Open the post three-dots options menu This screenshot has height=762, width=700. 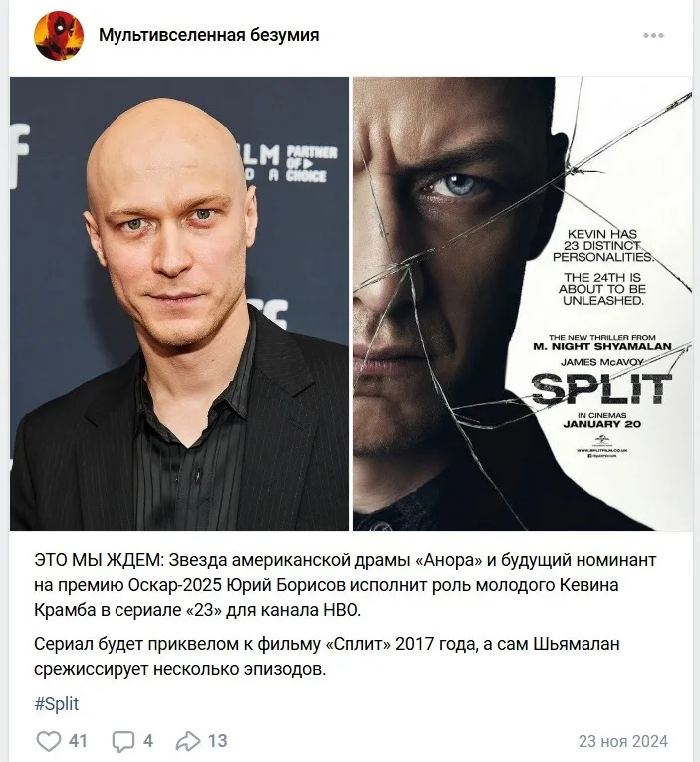point(653,36)
